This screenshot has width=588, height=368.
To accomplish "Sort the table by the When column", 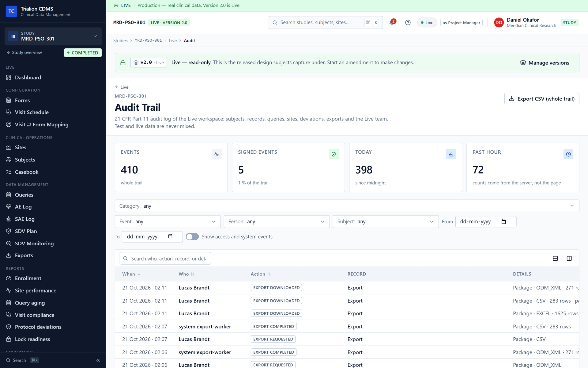I will point(131,274).
